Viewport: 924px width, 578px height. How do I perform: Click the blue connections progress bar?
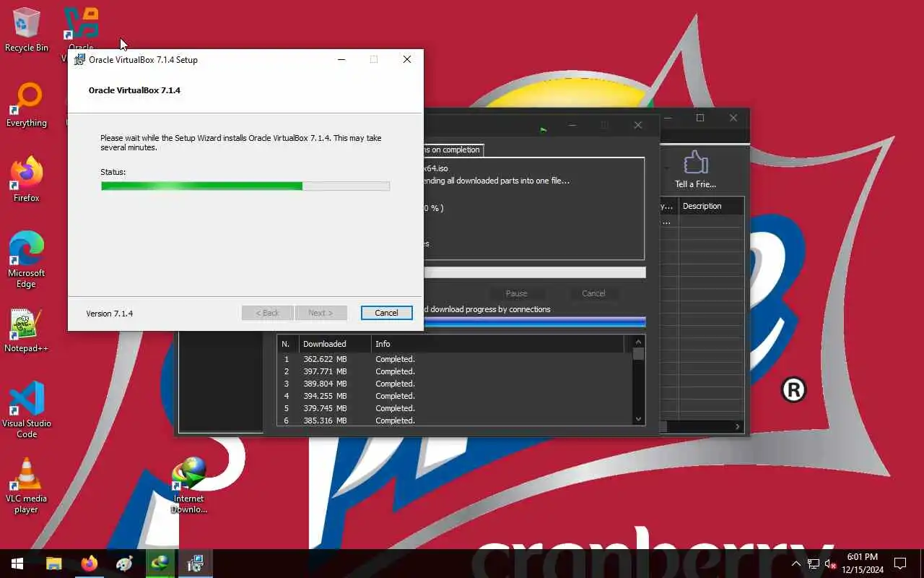pyautogui.click(x=534, y=322)
